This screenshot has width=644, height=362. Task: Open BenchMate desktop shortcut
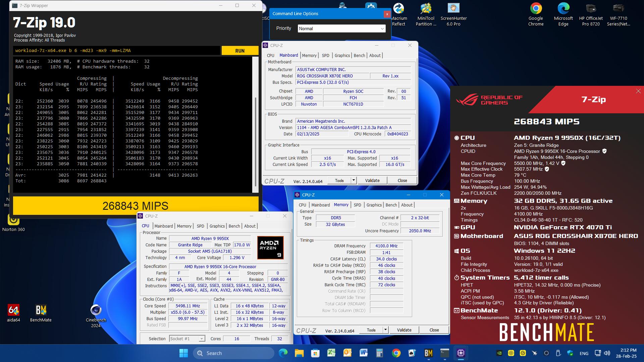[x=41, y=313]
